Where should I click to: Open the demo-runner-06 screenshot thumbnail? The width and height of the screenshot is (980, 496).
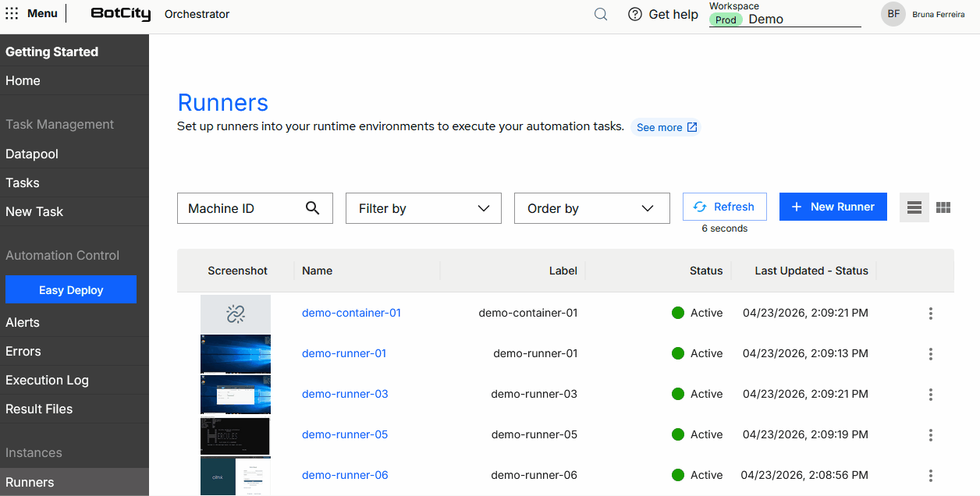pos(236,476)
